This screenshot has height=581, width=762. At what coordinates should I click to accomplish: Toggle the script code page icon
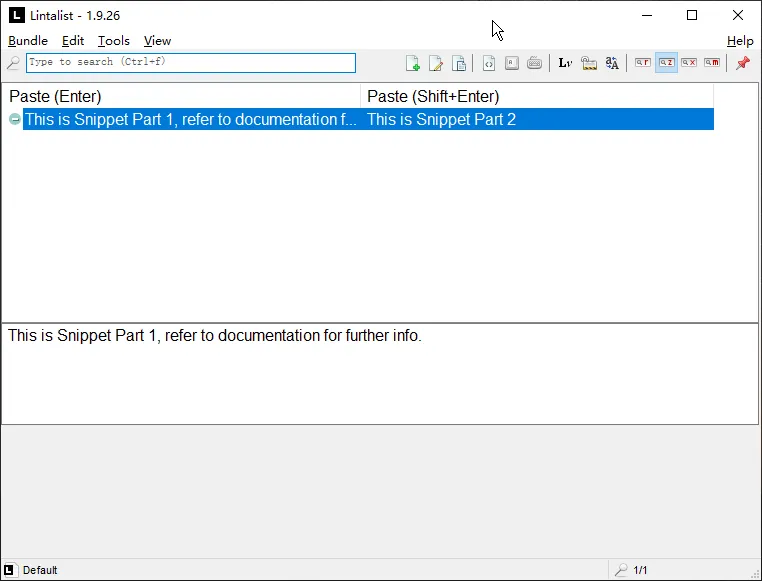489,63
